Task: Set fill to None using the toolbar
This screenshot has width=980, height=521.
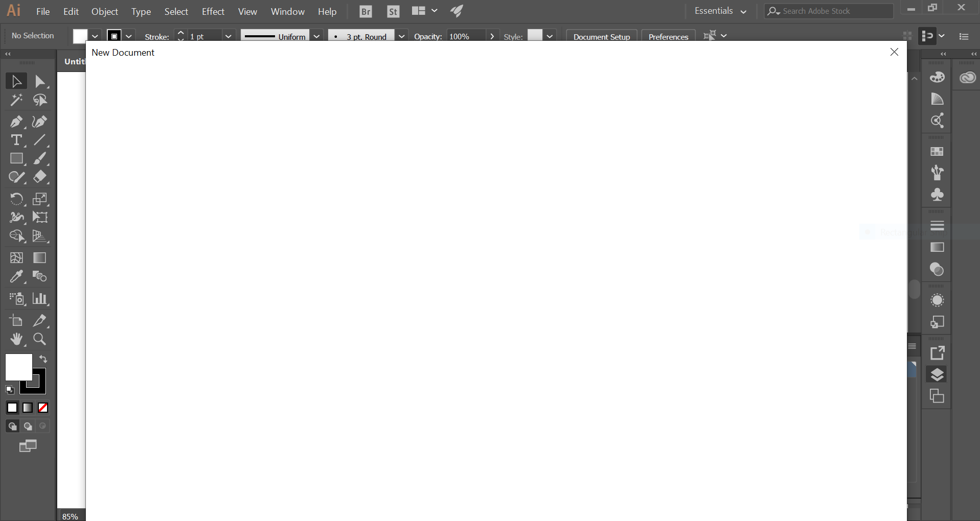Action: [43, 408]
